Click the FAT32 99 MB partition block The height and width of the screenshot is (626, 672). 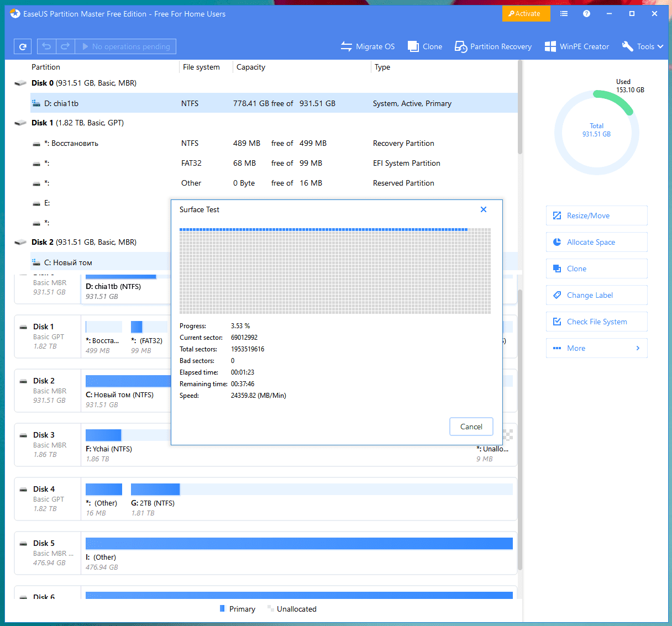tap(148, 336)
